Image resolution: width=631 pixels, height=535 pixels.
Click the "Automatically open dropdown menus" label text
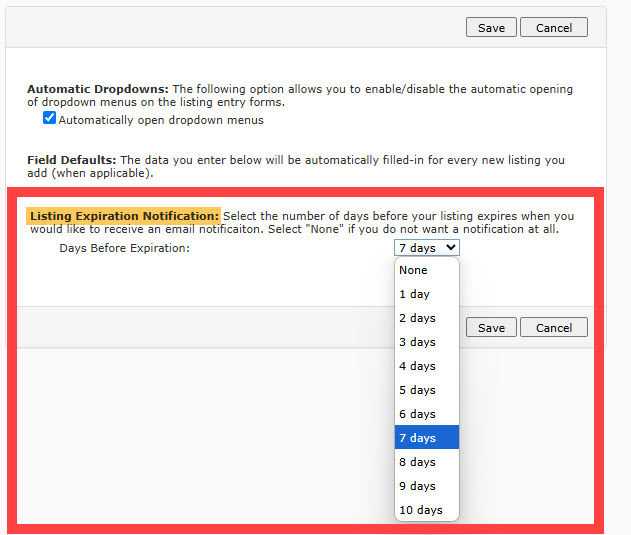point(161,120)
